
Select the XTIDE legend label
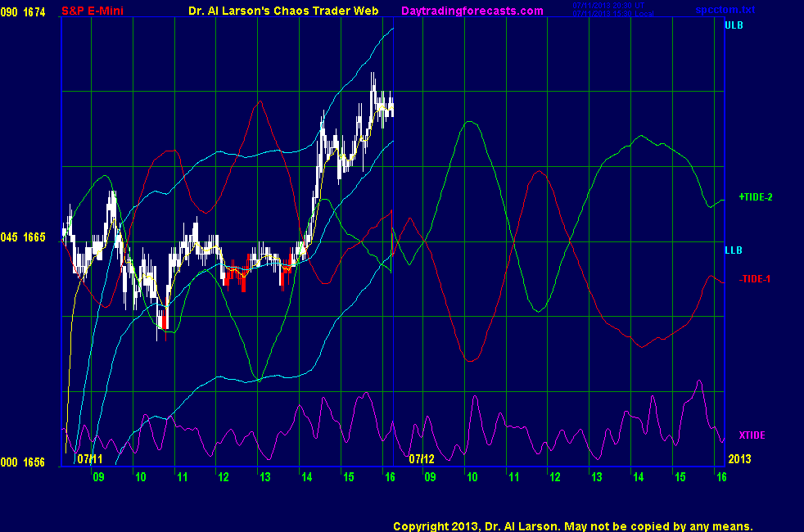tap(752, 435)
